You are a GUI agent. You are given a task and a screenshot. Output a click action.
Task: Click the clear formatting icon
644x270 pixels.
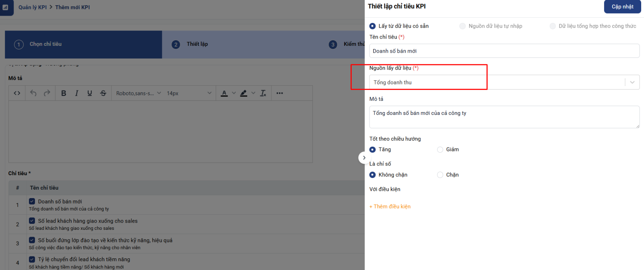click(263, 93)
